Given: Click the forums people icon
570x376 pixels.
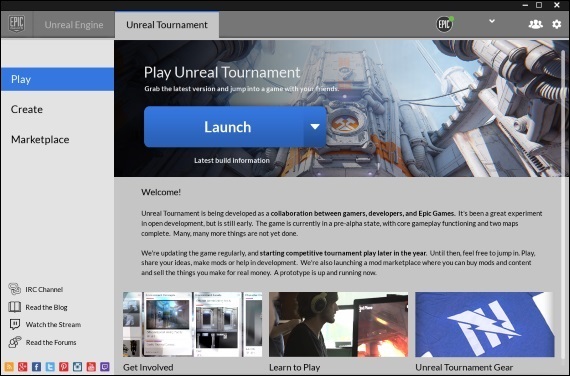Looking at the screenshot, I should (15, 342).
